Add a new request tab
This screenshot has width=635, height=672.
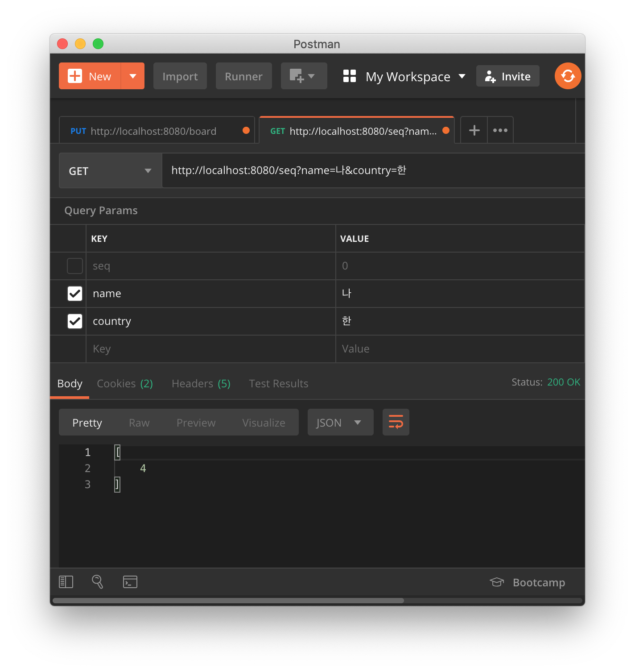pos(474,130)
